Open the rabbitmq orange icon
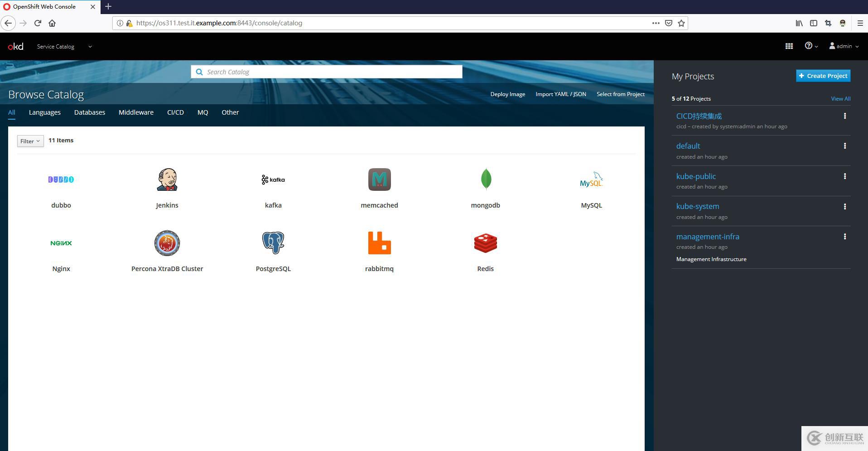Image resolution: width=868 pixels, height=451 pixels. click(x=379, y=243)
